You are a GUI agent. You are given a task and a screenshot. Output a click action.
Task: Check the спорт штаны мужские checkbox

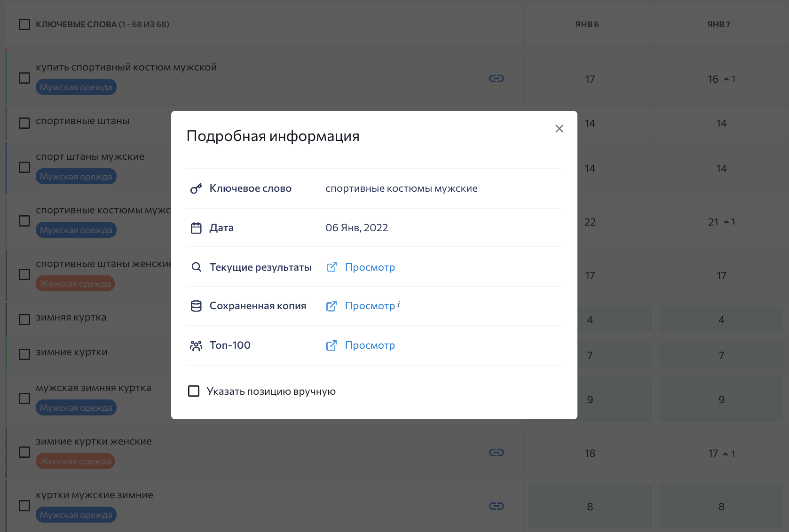point(24,167)
